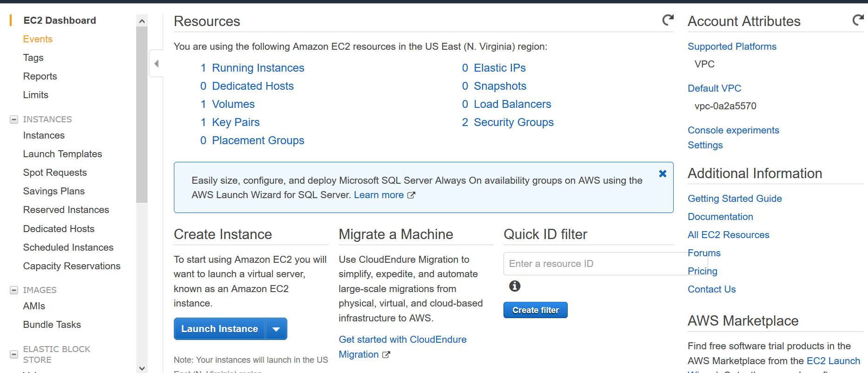Viewport: 868px width, 373px height.
Task: Open Console experiments link
Action: pos(733,130)
